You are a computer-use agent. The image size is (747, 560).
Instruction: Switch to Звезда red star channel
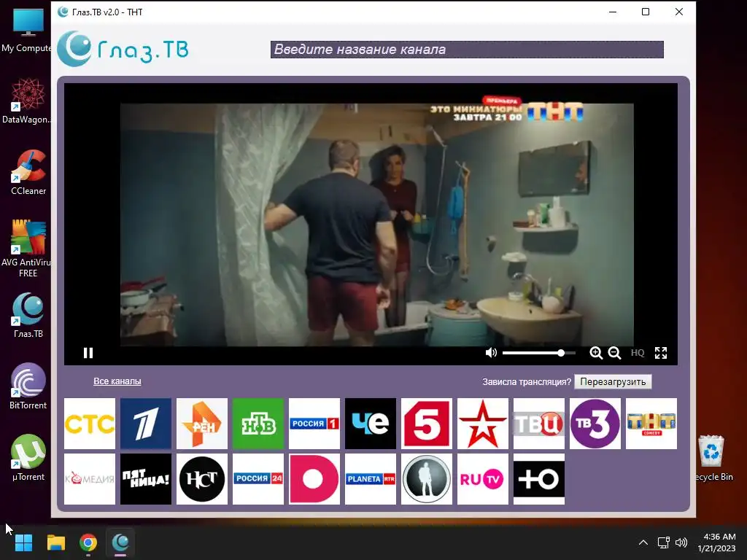pos(483,424)
